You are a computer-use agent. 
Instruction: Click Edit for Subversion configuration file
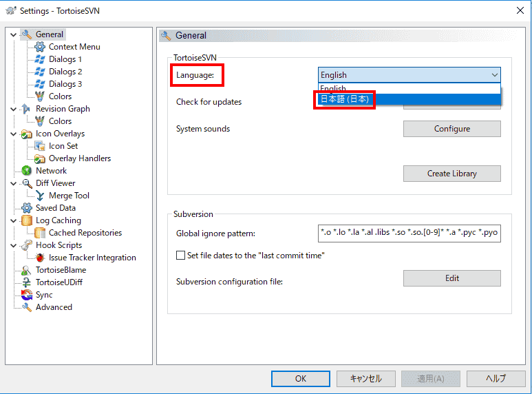452,278
